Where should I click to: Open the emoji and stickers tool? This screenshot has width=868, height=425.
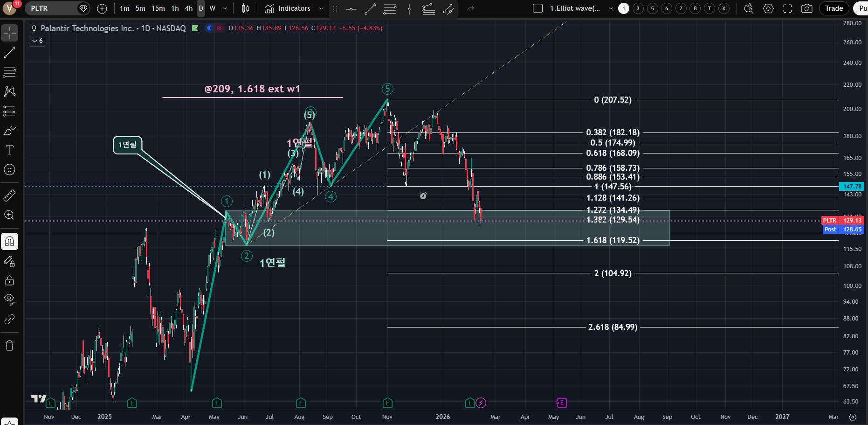click(x=9, y=170)
